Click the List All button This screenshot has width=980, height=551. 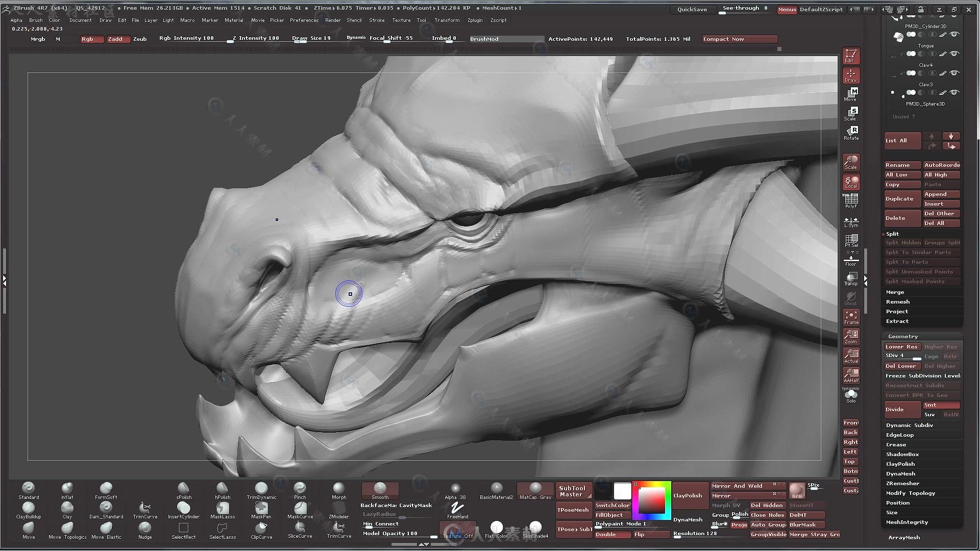[902, 141]
